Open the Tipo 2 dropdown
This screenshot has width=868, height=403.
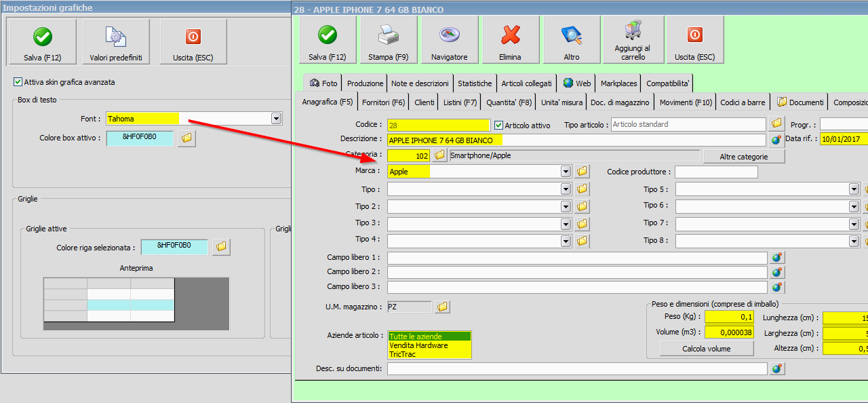pos(566,206)
